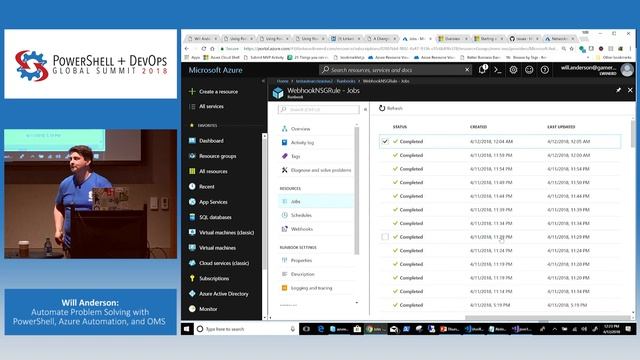Uncheck the 12:04 AM job row checkbox

[x=385, y=141]
